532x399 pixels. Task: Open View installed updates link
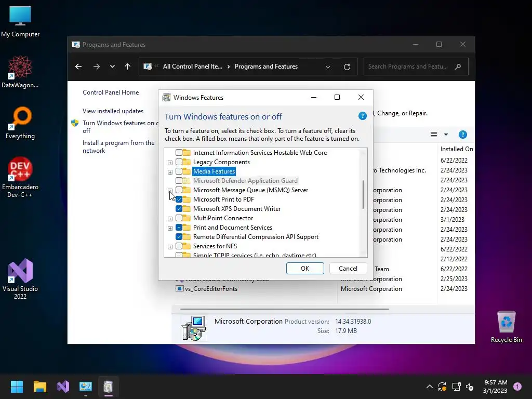pyautogui.click(x=113, y=111)
